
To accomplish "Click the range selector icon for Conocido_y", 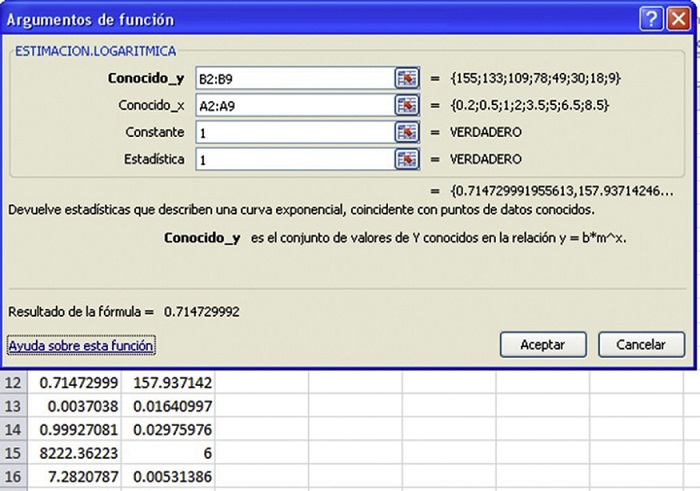I will (x=406, y=78).
